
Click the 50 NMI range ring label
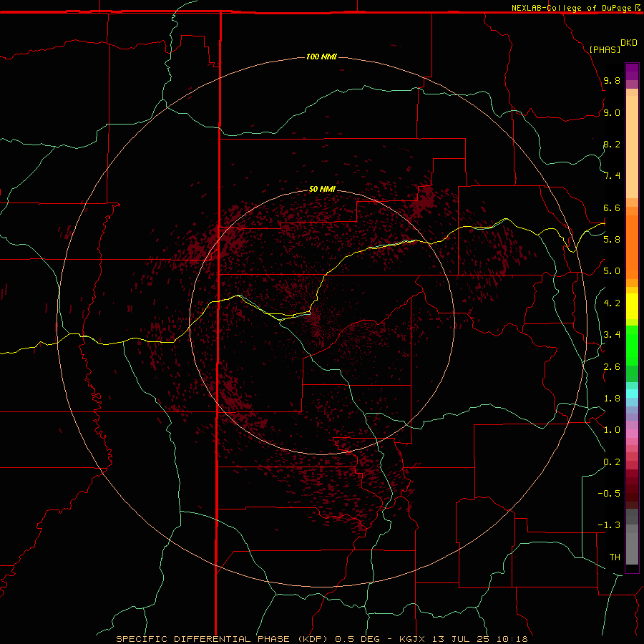click(322, 189)
